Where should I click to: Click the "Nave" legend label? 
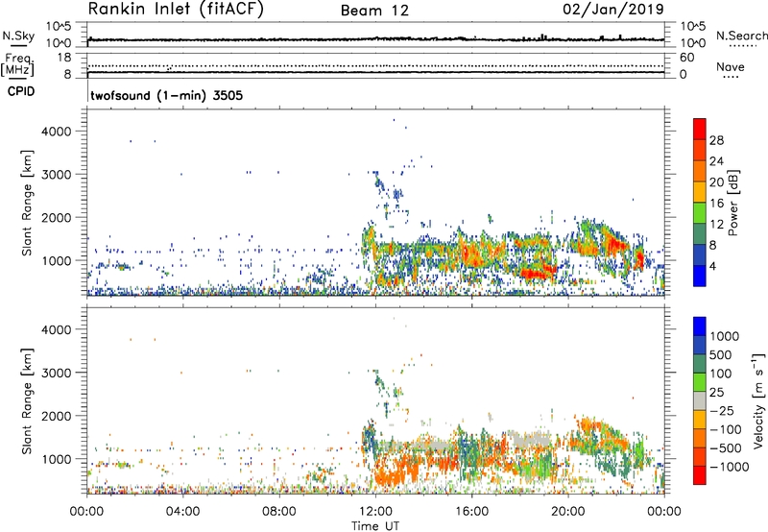(x=730, y=67)
